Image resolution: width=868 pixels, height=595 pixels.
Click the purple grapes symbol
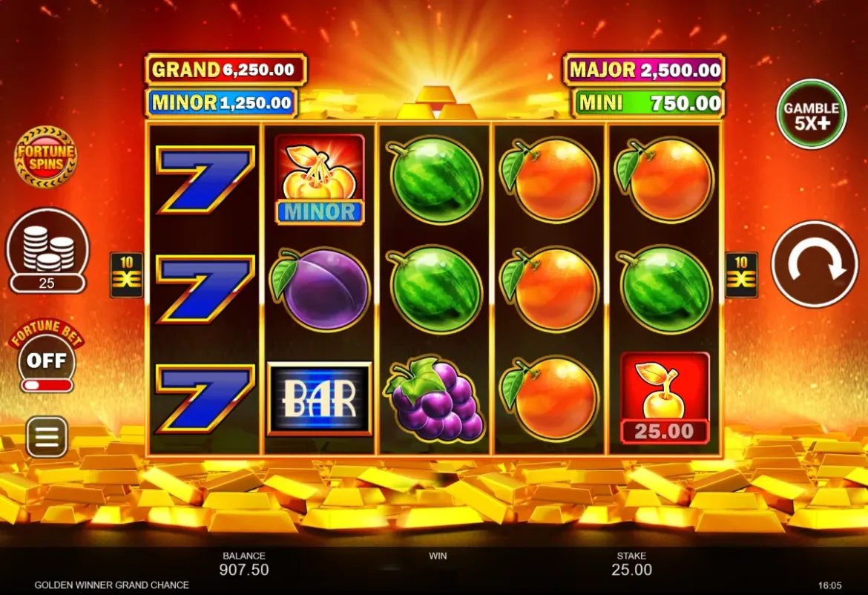[435, 400]
